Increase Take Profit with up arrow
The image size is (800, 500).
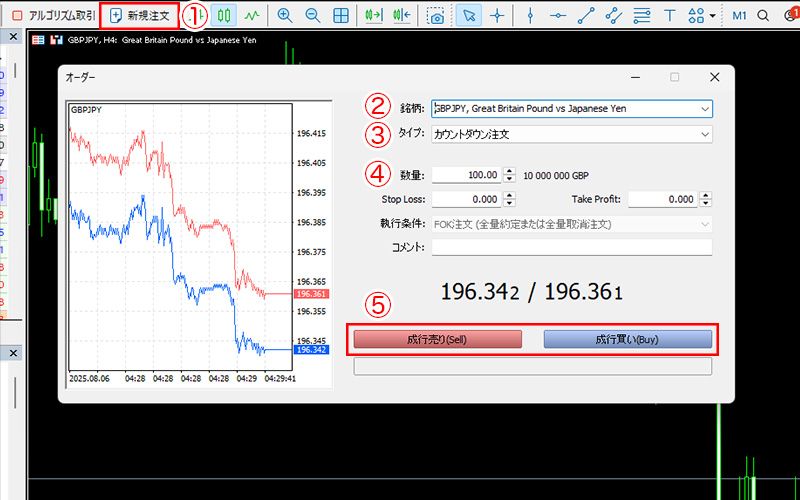(706, 196)
